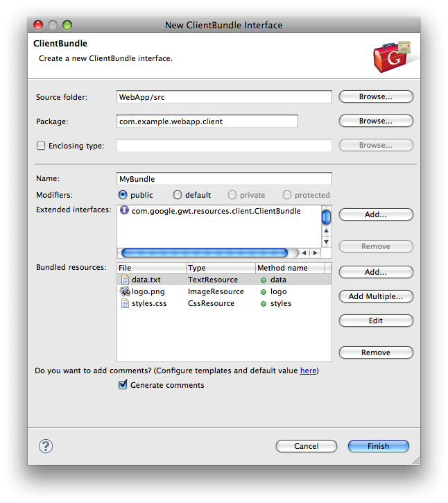Select the public modifier radio button
448x503 pixels.
pos(123,195)
